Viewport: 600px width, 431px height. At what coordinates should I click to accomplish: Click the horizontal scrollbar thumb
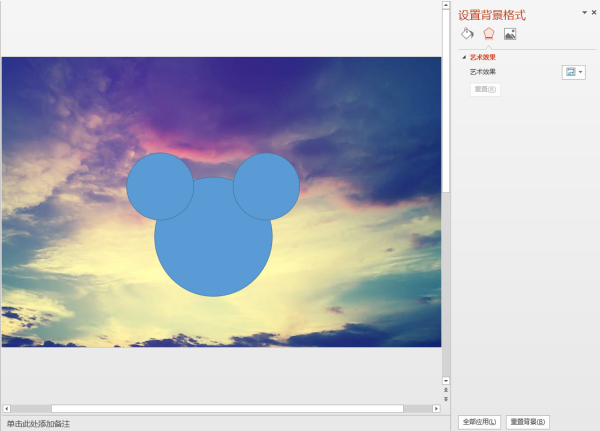(x=227, y=408)
